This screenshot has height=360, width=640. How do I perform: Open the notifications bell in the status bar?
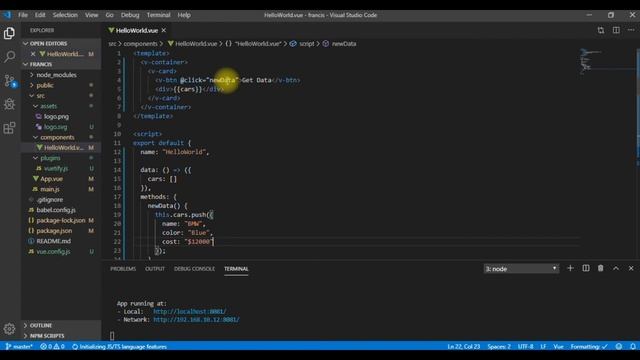coord(633,347)
